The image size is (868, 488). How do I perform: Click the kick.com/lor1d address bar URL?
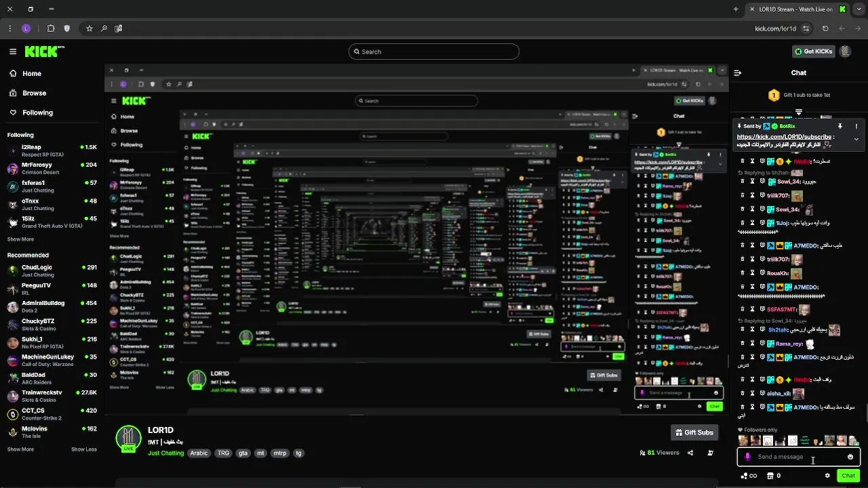[776, 28]
